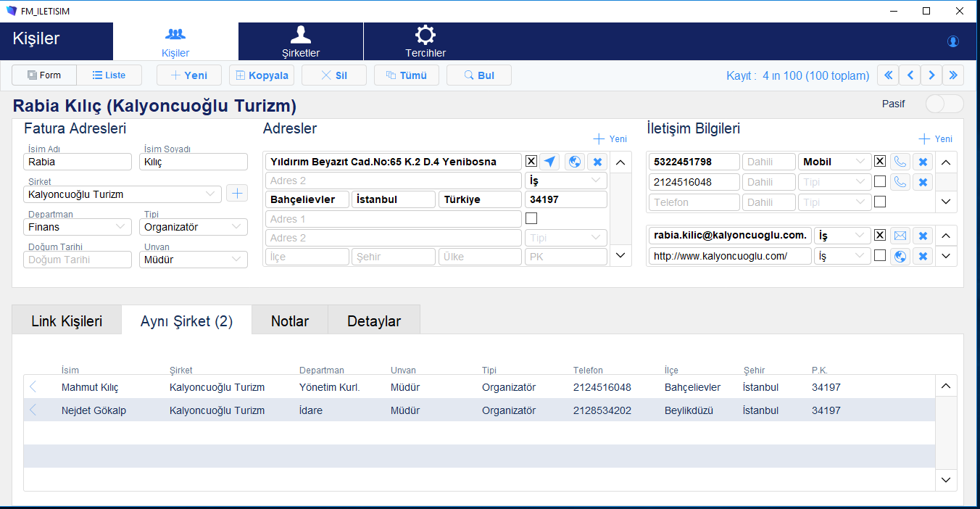
Task: Open website with globe icon next to URL
Action: pos(900,256)
